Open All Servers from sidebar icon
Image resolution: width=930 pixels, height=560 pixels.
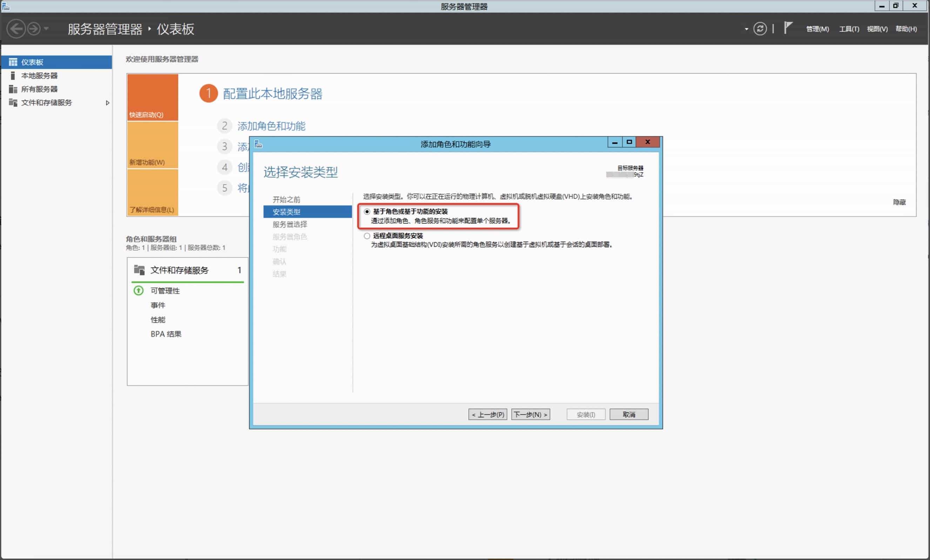tap(13, 89)
